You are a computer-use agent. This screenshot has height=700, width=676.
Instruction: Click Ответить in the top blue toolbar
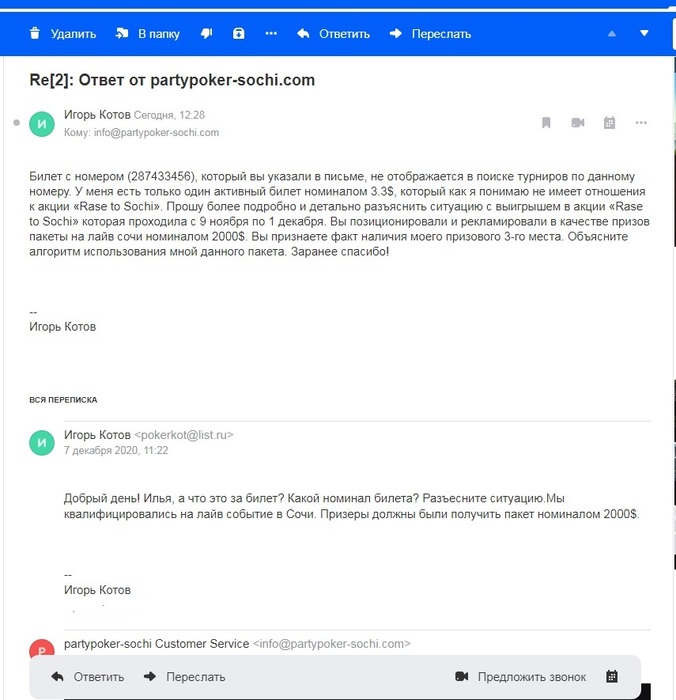click(333, 34)
